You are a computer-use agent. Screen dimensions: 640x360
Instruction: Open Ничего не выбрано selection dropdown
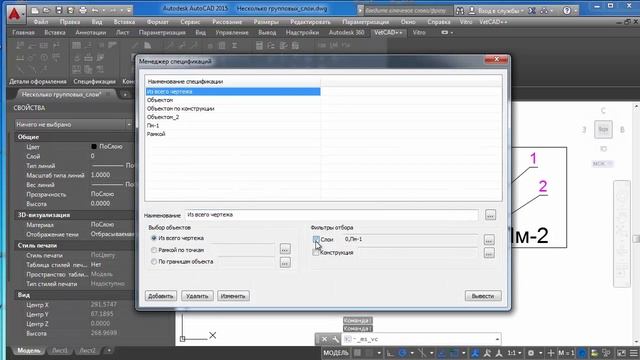click(x=73, y=124)
